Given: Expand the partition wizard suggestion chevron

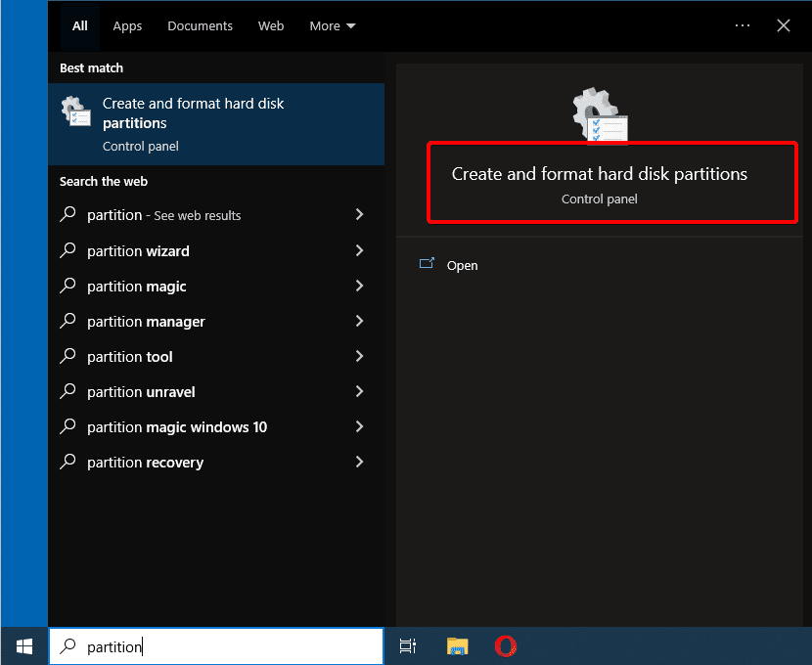Looking at the screenshot, I should click(x=359, y=250).
